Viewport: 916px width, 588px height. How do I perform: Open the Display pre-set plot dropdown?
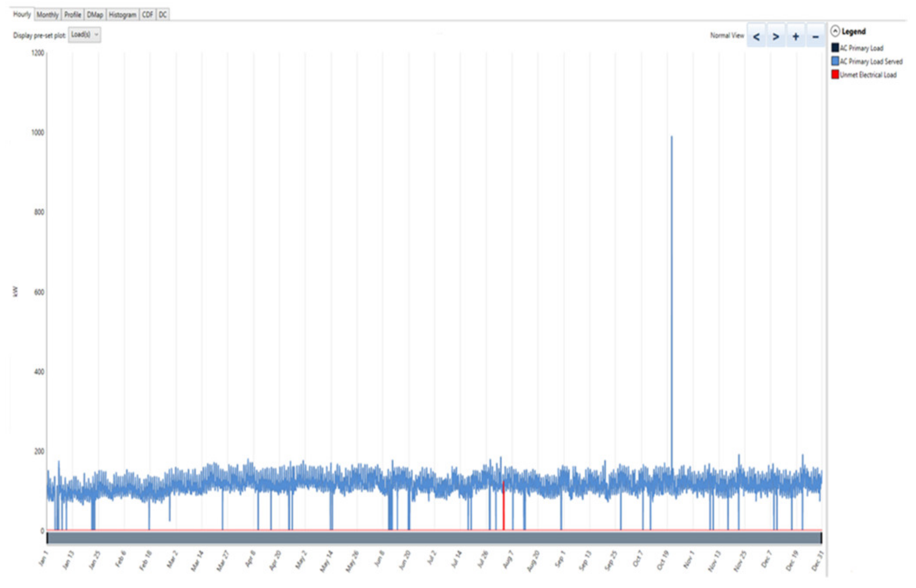click(85, 34)
